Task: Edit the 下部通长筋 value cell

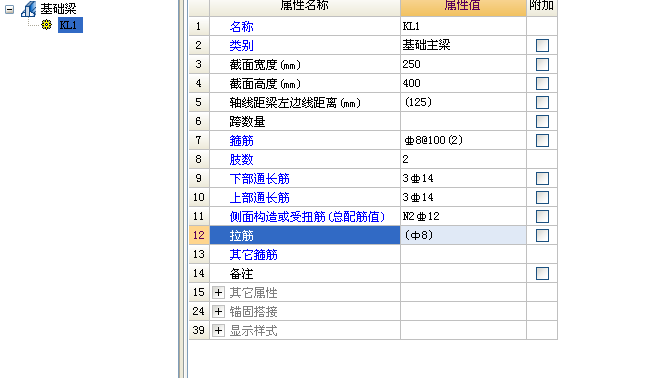Action: coord(463,178)
